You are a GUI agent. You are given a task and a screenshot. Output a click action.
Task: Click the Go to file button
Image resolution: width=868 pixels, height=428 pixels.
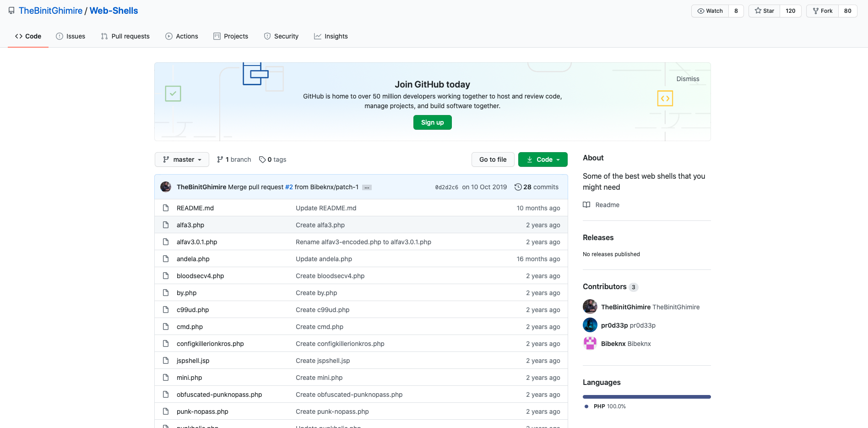coord(493,159)
